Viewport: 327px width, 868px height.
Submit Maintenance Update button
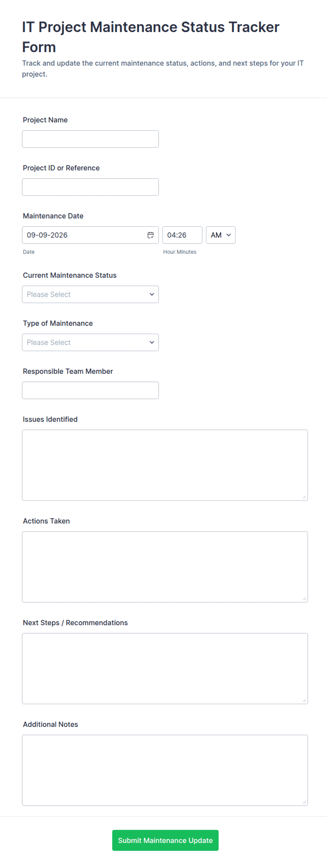[x=165, y=841]
